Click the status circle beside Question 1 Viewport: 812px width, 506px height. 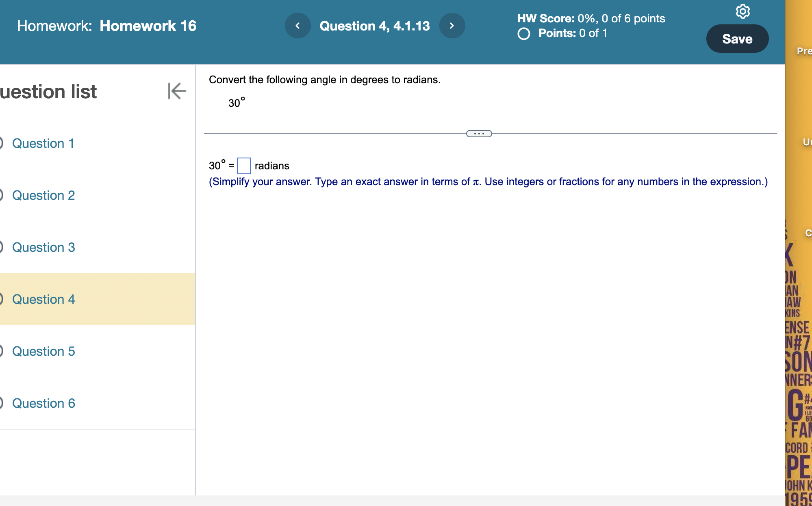coord(1,143)
